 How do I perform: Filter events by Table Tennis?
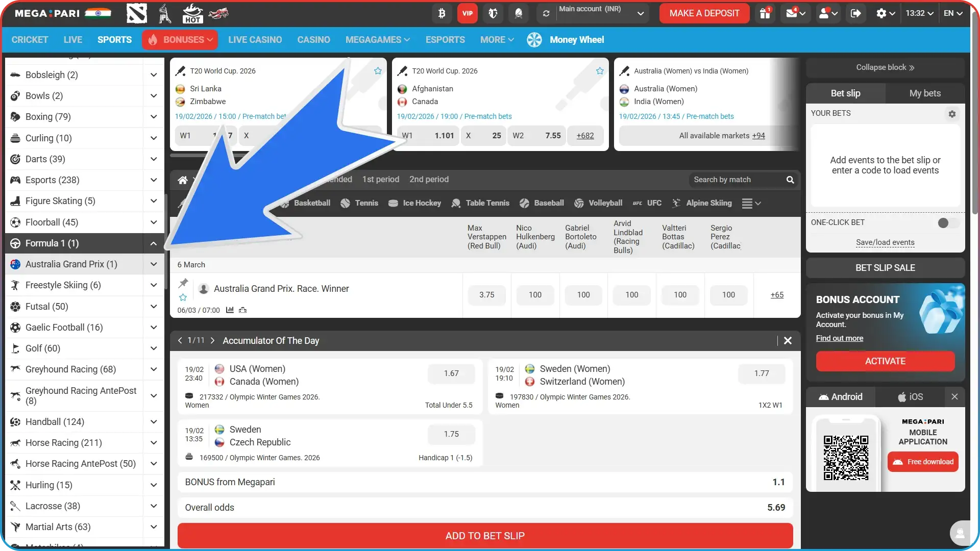click(x=480, y=203)
